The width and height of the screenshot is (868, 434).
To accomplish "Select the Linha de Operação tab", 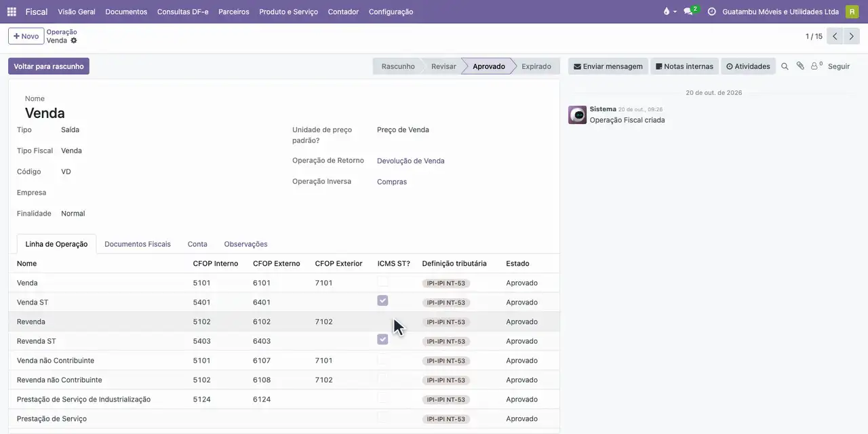I will pyautogui.click(x=56, y=244).
